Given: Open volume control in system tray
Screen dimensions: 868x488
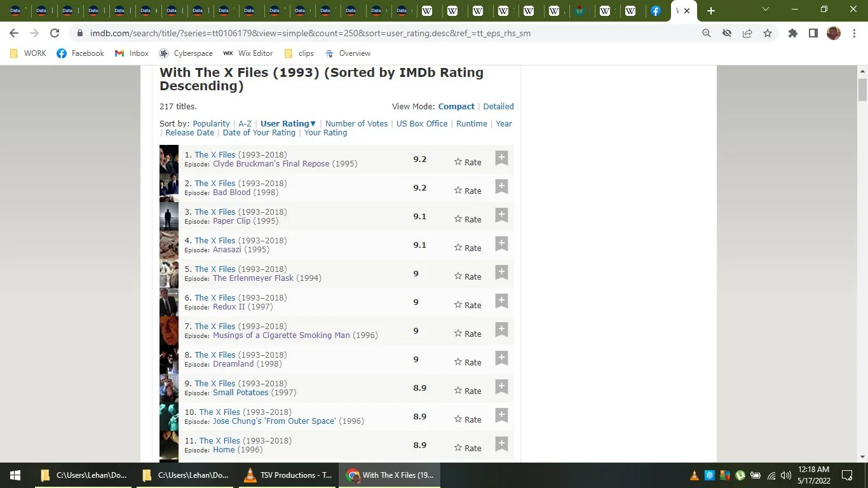Looking at the screenshot, I should tap(786, 475).
